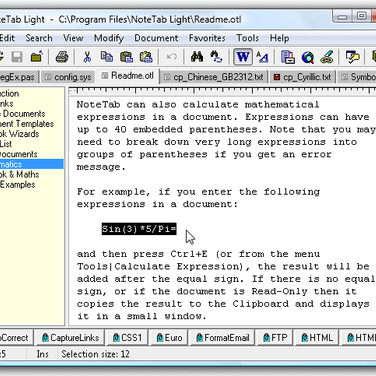The height and width of the screenshot is (376, 376).
Task: Click the Font settings A icon
Action: point(263,57)
